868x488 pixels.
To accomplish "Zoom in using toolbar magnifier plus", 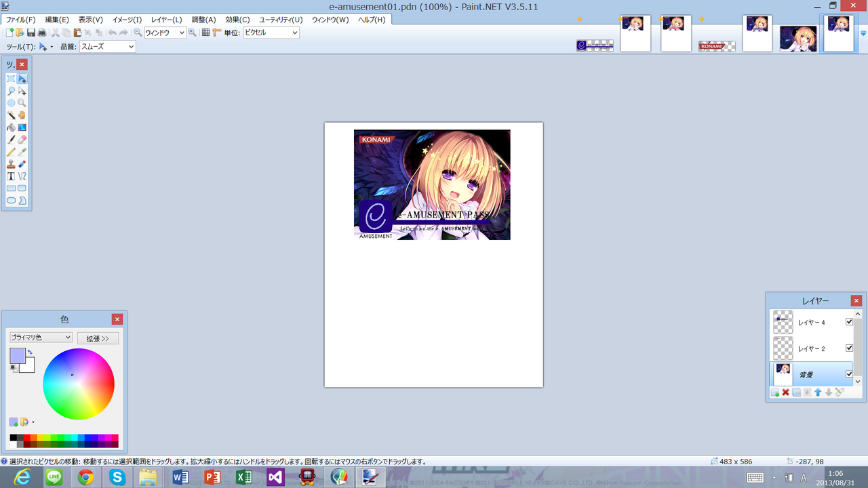I will pos(193,33).
